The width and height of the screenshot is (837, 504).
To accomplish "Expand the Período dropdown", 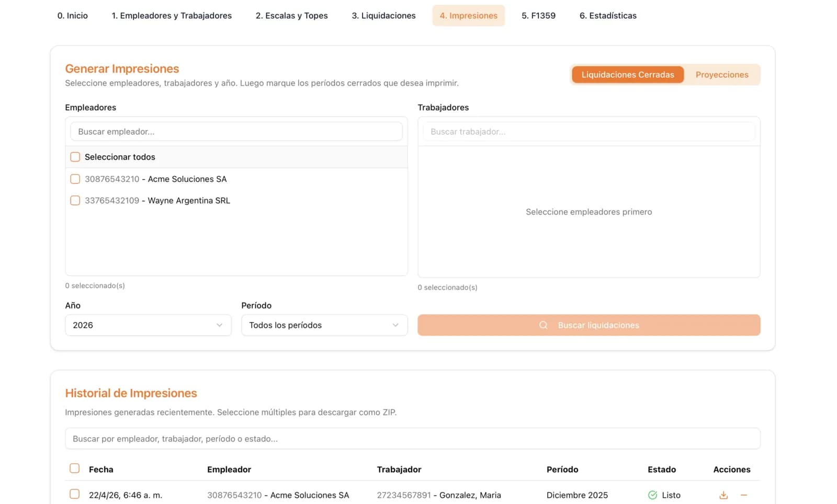I will coord(324,325).
